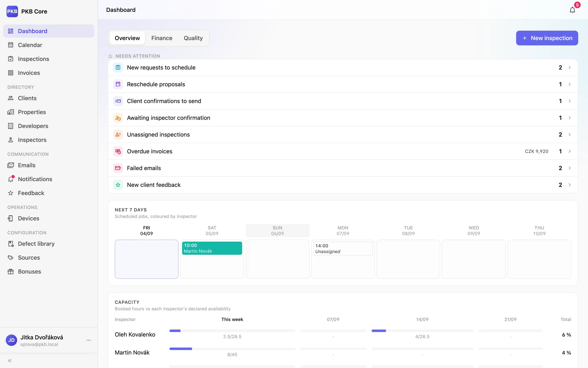Open Invoices in the sidebar
This screenshot has height=368, width=588.
pos(49,73)
